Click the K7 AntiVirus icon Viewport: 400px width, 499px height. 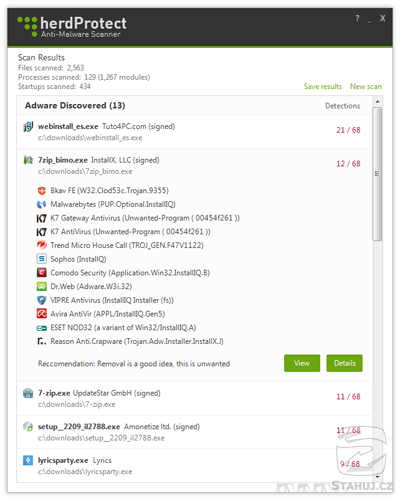tap(41, 232)
